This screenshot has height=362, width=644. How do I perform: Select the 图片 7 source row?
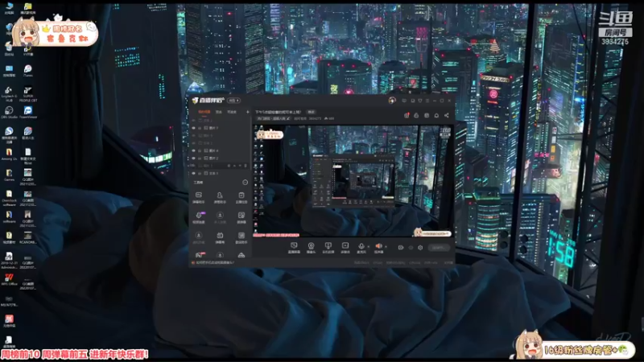tap(220, 128)
